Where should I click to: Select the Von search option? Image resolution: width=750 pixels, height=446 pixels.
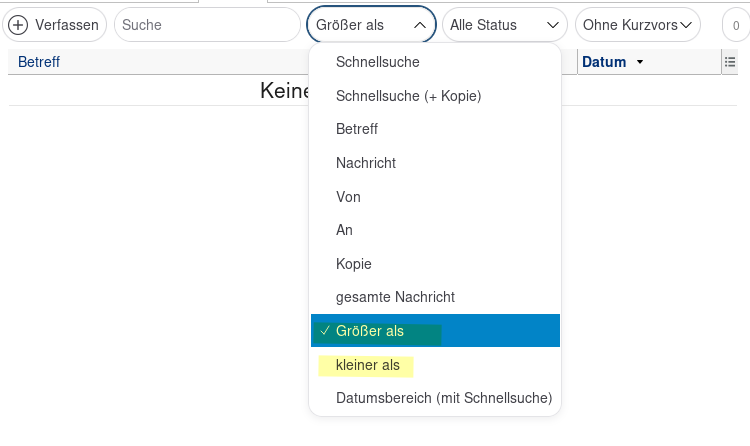(348, 197)
